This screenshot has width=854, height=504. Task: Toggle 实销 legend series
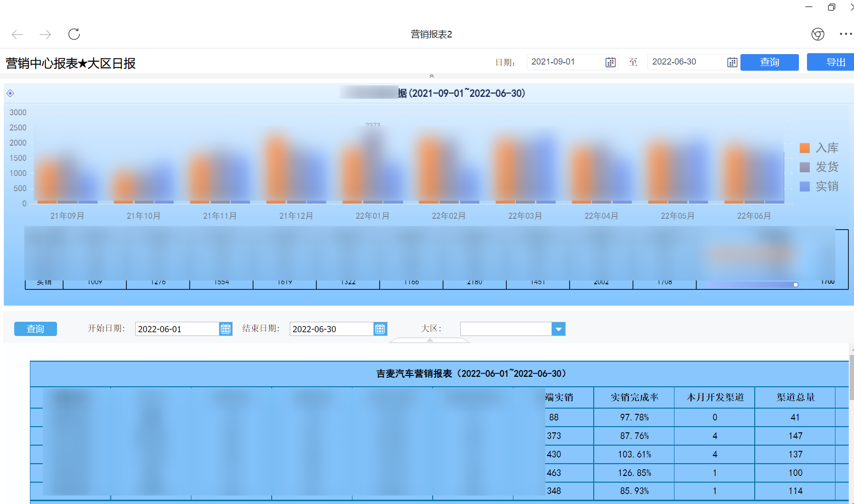click(819, 187)
